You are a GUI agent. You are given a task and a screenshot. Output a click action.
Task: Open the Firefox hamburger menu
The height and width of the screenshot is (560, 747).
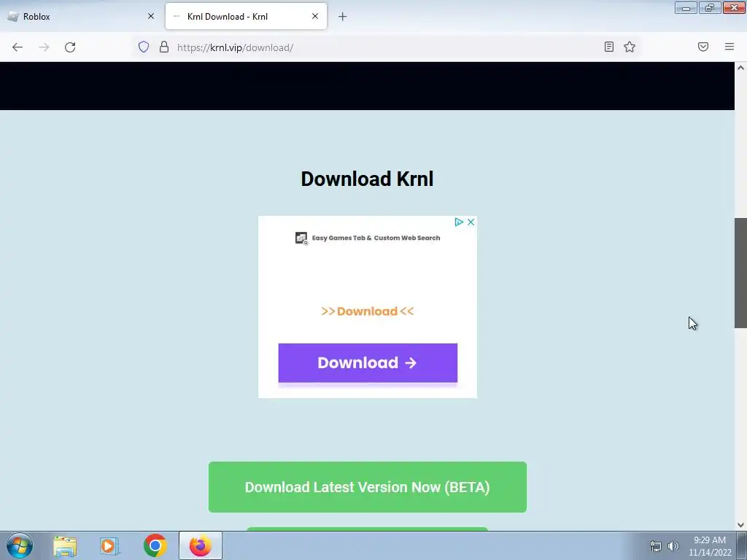729,47
